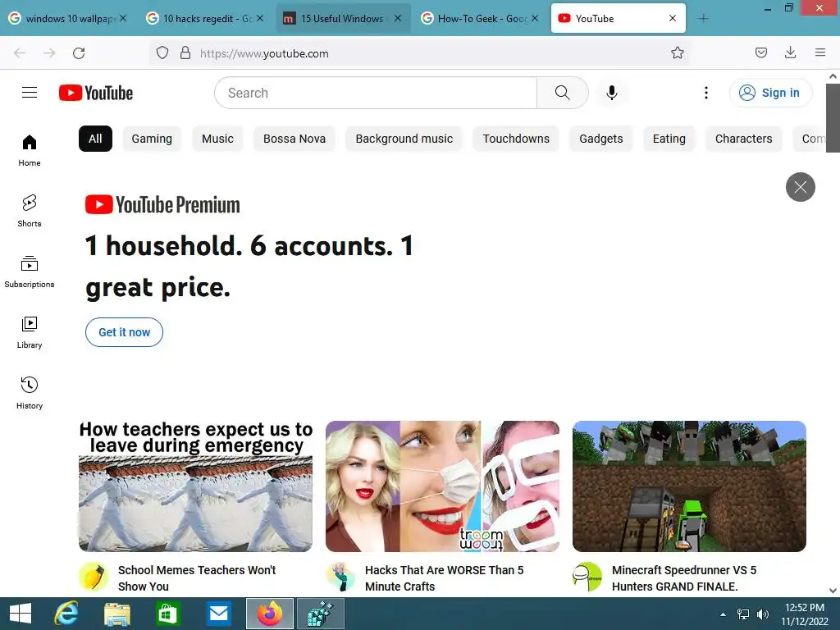Filter by Background music chip
This screenshot has width=840, height=630.
tap(404, 139)
